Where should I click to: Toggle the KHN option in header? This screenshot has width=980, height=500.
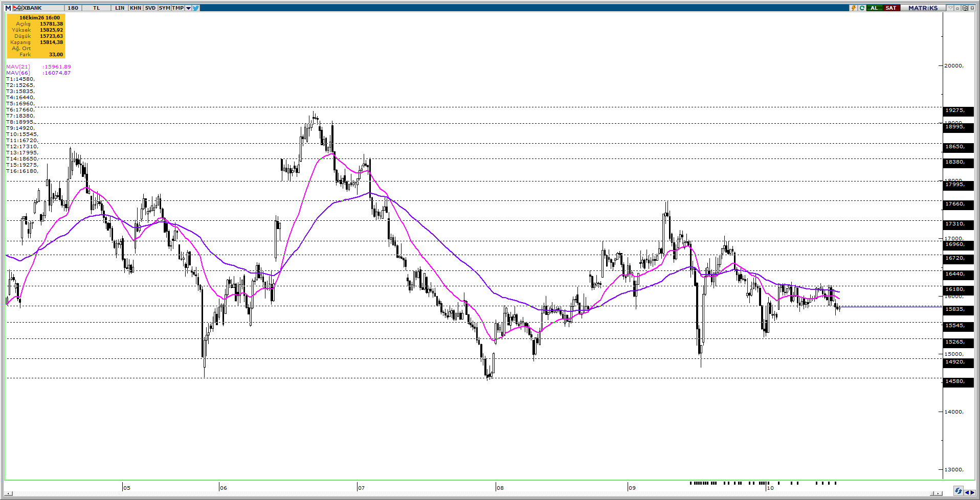(x=136, y=8)
